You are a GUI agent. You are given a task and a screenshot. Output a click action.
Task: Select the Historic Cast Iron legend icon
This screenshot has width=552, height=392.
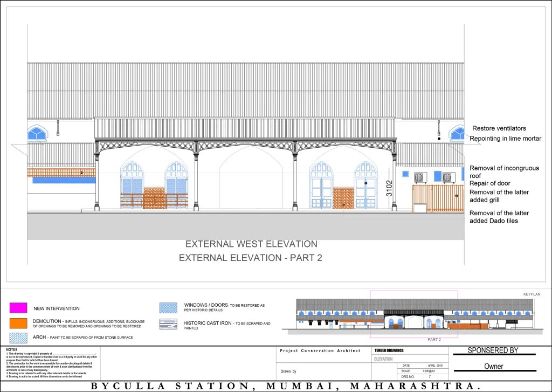click(168, 324)
